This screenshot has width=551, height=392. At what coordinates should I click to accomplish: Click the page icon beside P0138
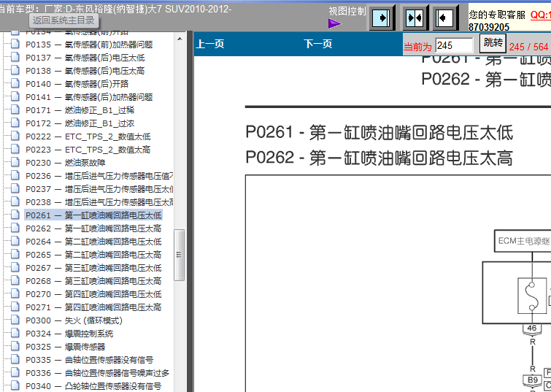(15, 70)
